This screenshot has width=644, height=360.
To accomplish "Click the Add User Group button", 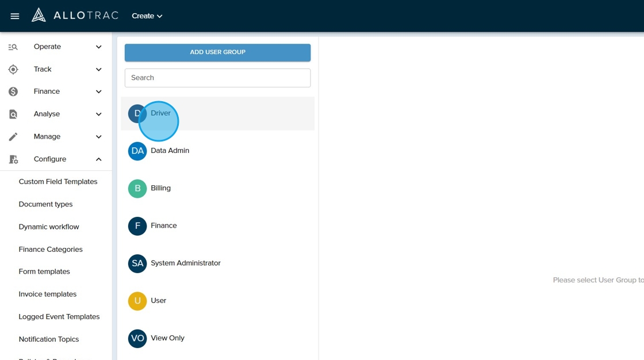I will (x=217, y=52).
